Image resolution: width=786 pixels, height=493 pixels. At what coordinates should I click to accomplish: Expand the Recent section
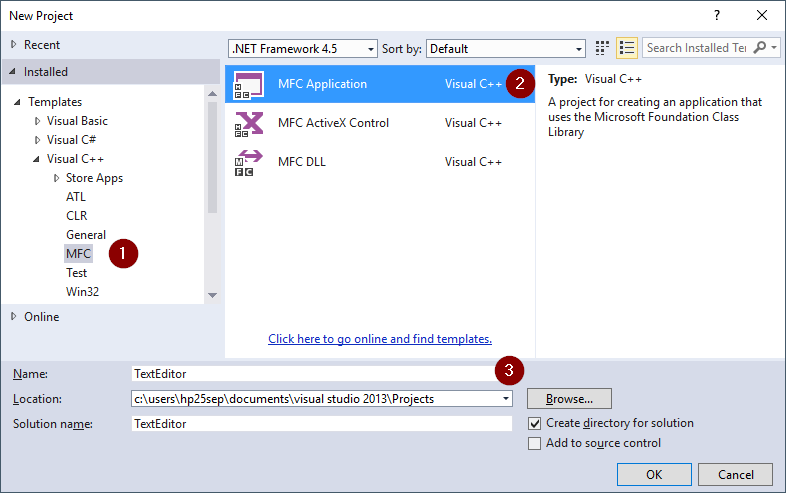point(14,45)
